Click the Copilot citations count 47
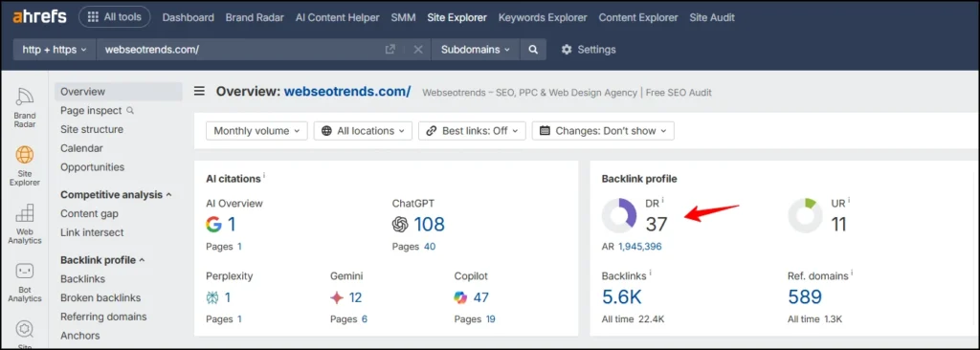 click(x=480, y=297)
